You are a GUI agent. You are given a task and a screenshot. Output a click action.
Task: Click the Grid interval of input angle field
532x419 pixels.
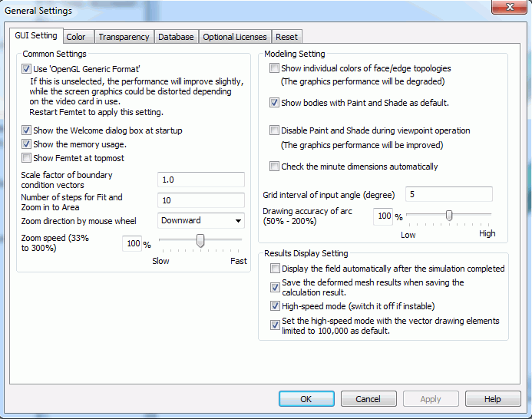(448, 194)
